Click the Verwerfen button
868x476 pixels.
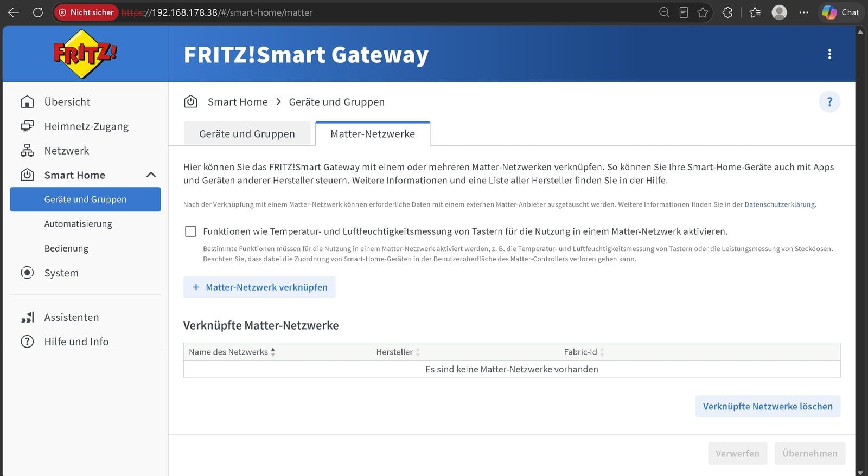(x=737, y=454)
